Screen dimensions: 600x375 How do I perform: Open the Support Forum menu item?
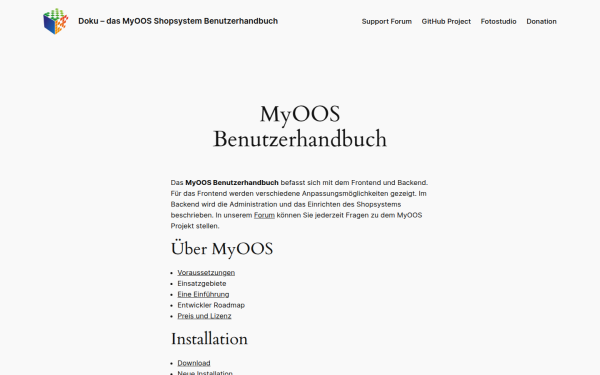click(x=387, y=21)
